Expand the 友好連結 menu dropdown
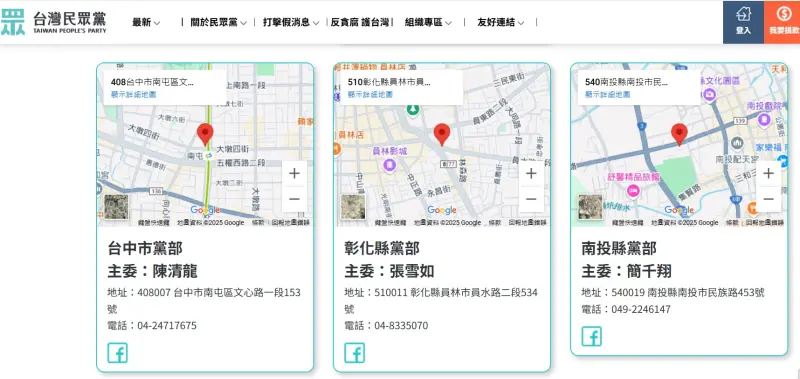Screen dimensions: 800x379 (x=501, y=22)
